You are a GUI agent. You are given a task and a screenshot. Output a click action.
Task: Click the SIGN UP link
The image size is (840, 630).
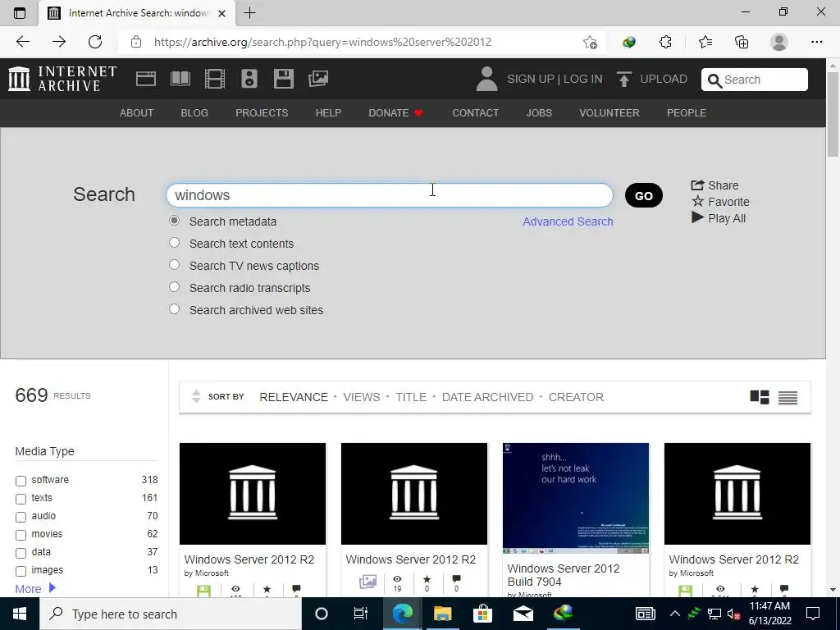click(531, 79)
